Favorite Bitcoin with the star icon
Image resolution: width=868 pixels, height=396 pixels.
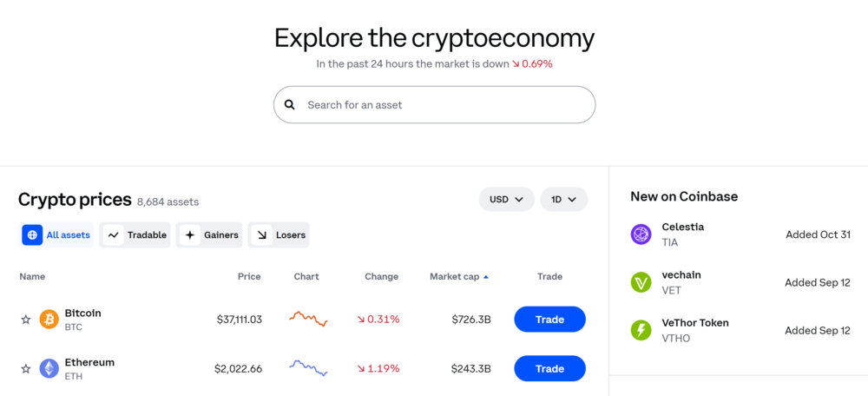point(26,320)
